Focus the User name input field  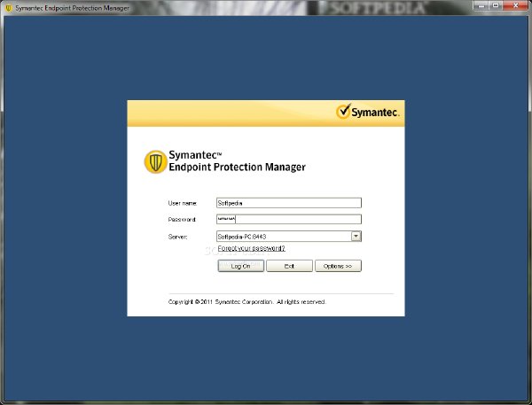[289, 203]
